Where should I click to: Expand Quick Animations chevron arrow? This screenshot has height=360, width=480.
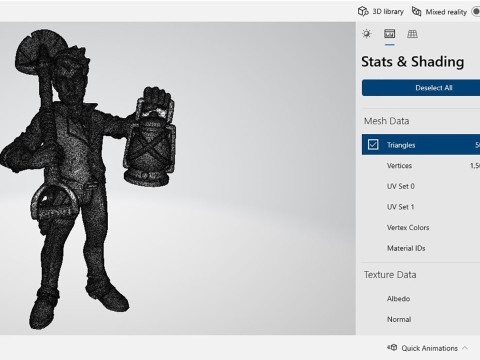click(465, 348)
